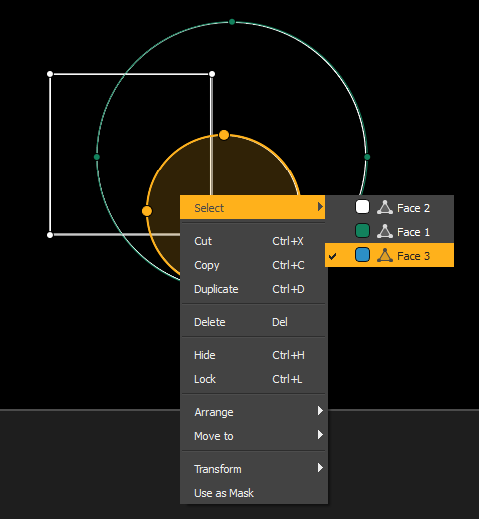Click the green top handle of large circle

point(232,22)
